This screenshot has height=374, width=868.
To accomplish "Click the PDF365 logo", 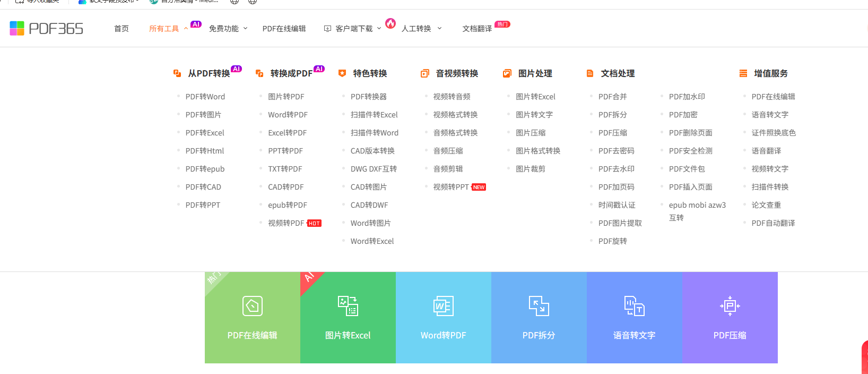I will coord(46,28).
